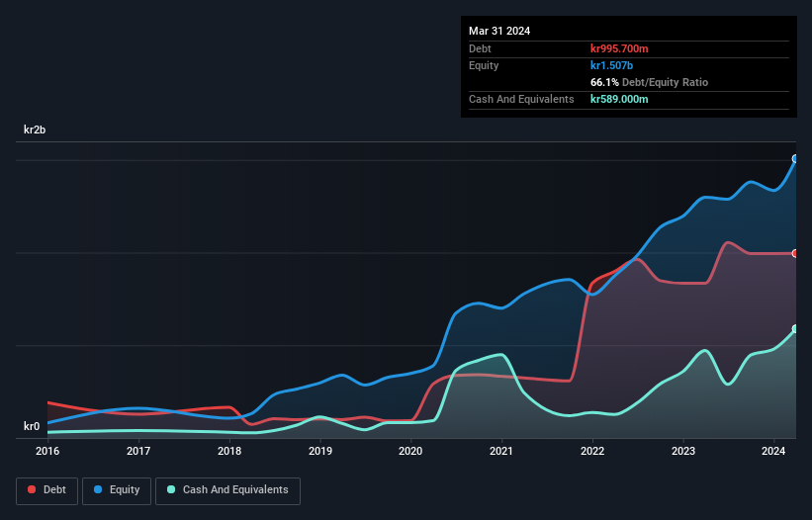
Task: Click Cash And Equivalents label in tooltip
Action: [x=521, y=99]
